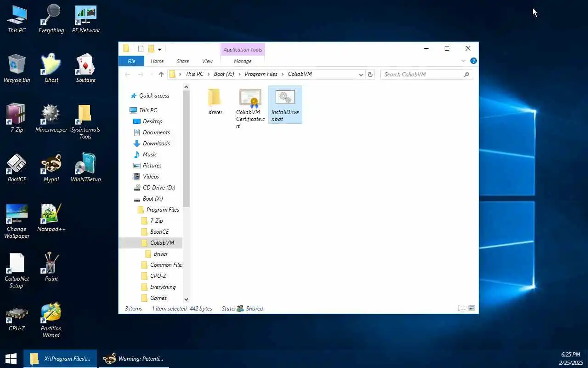
Task: Launch the Solitaire desktop shortcut
Action: point(86,69)
